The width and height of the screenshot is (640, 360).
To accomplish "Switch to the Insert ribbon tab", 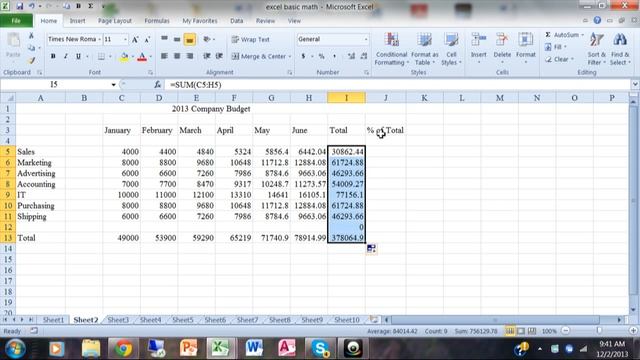I will pos(77,20).
